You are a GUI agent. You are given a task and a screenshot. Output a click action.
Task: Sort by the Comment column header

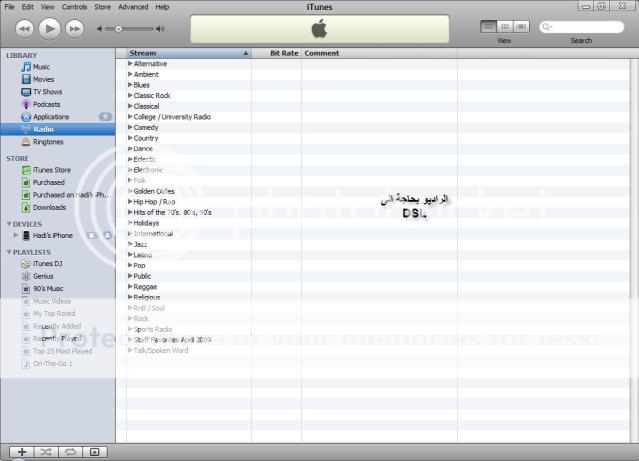(379, 53)
